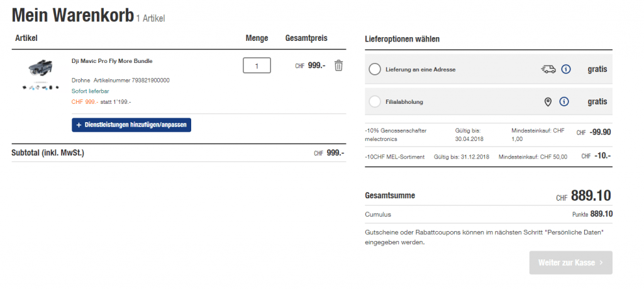The image size is (644, 289).
Task: Choose the Filialabholung radio option
Action: coord(375,101)
